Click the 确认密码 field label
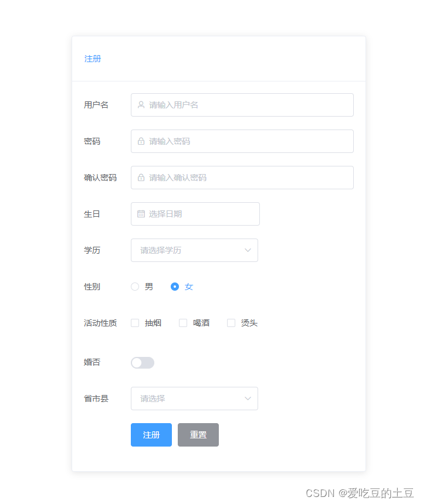The width and height of the screenshot is (423, 504). [x=100, y=178]
